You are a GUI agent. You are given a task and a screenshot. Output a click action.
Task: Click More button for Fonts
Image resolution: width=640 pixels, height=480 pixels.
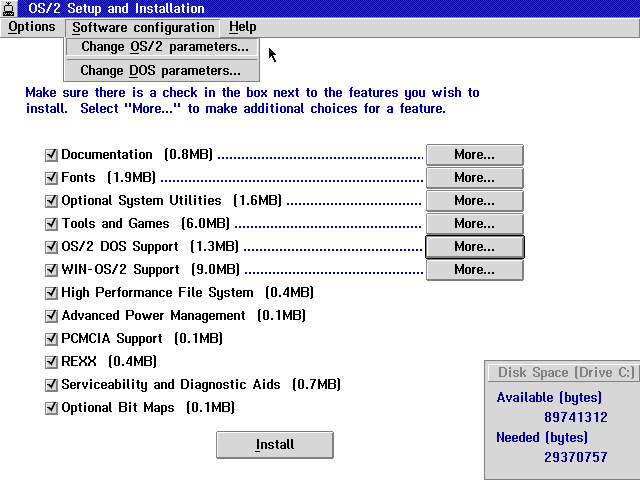pyautogui.click(x=475, y=178)
